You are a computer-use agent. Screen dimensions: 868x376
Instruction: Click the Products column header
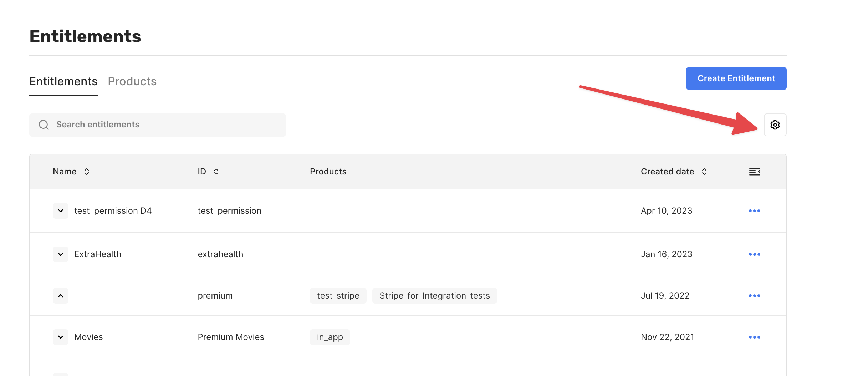[x=328, y=172]
